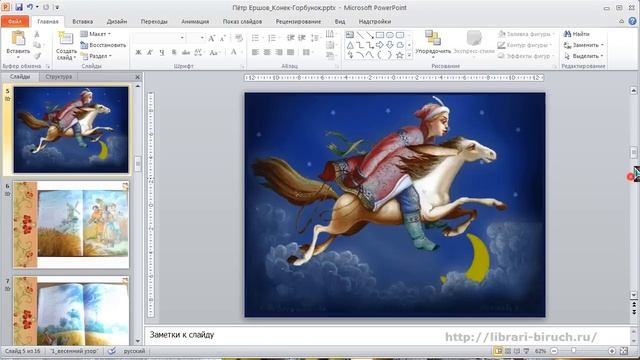Click the Find (Найти) binoculars button
This screenshot has width=640, height=360.
coord(577,34)
